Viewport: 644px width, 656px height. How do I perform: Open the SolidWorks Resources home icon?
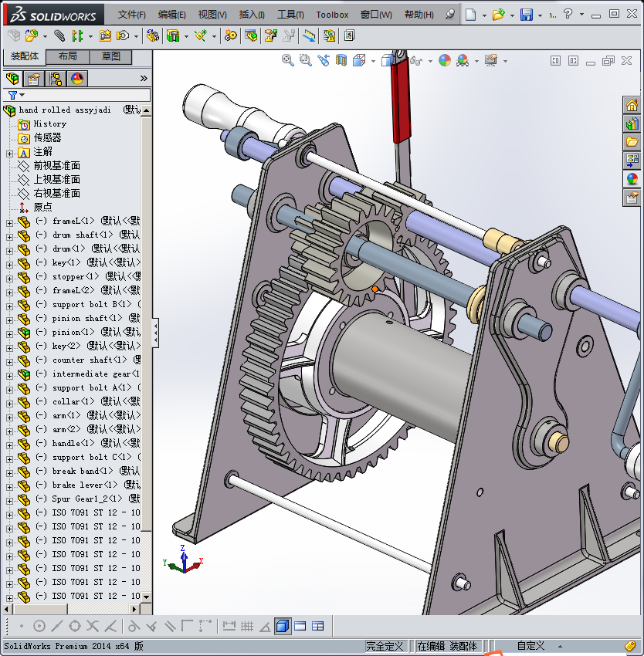(x=632, y=106)
